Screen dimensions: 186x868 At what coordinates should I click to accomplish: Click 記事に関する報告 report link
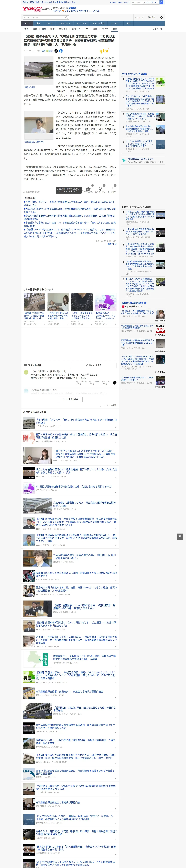coord(32,192)
